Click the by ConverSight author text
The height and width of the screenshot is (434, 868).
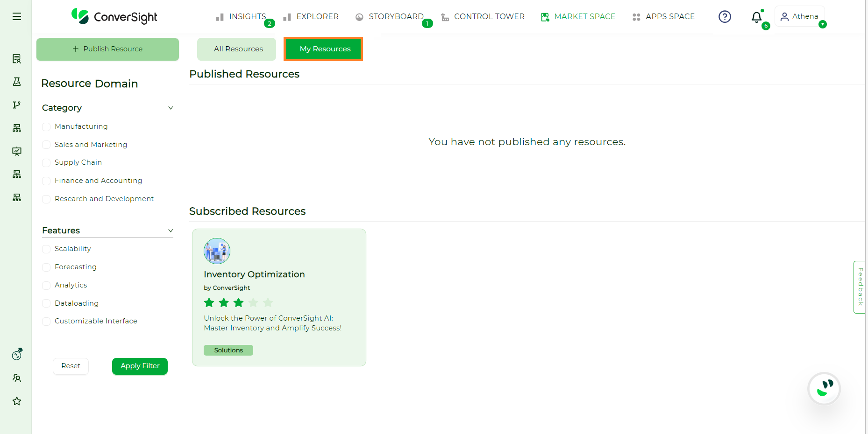point(227,288)
